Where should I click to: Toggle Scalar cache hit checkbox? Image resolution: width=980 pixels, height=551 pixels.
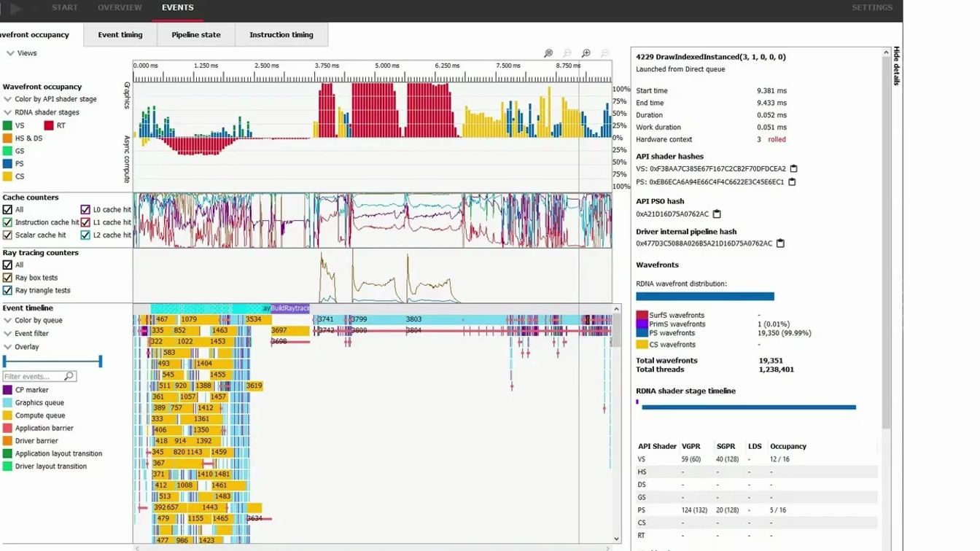point(8,235)
